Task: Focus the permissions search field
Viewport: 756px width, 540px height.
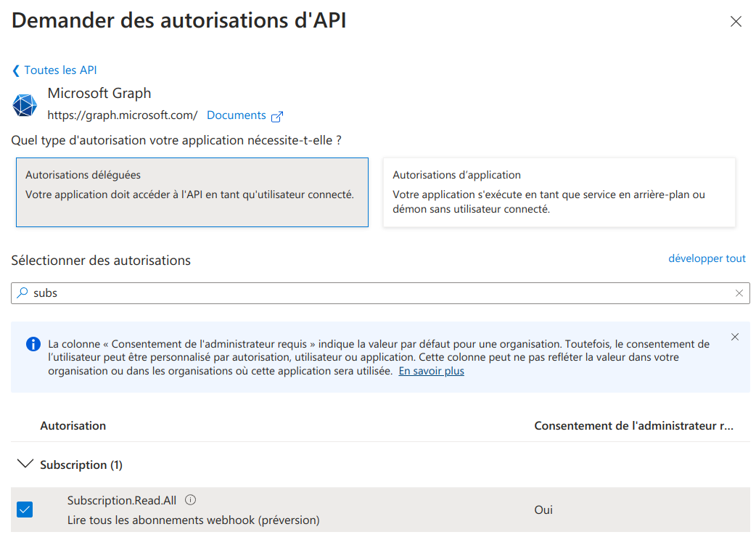Action: pyautogui.click(x=380, y=293)
